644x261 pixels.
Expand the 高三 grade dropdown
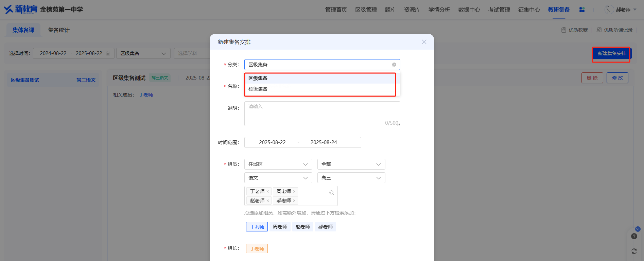pos(351,178)
